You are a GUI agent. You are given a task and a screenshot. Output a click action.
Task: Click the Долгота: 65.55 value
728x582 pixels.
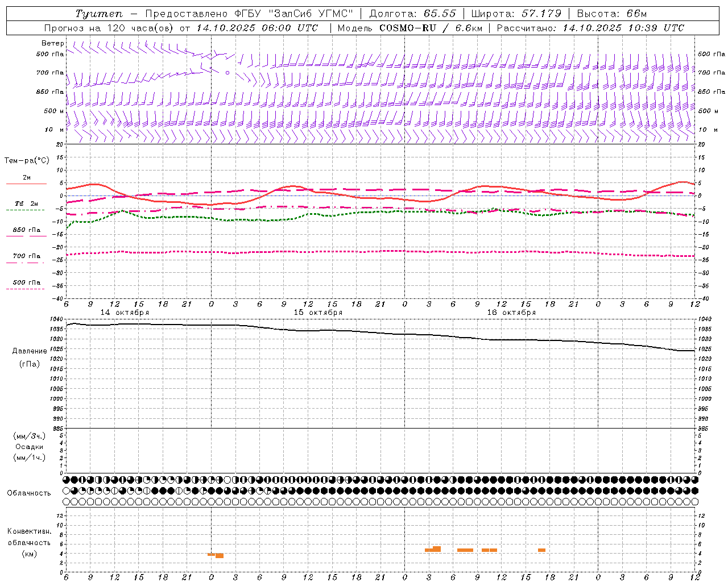(412, 14)
